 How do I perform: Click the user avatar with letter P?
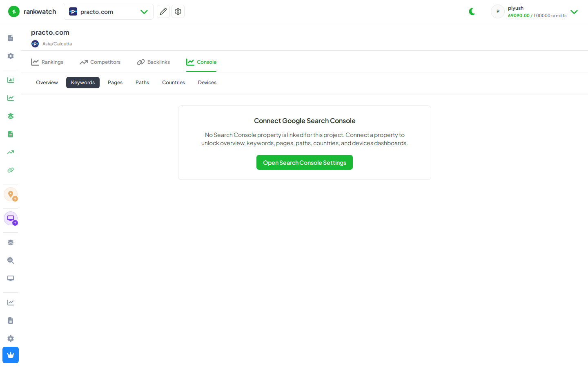click(498, 11)
